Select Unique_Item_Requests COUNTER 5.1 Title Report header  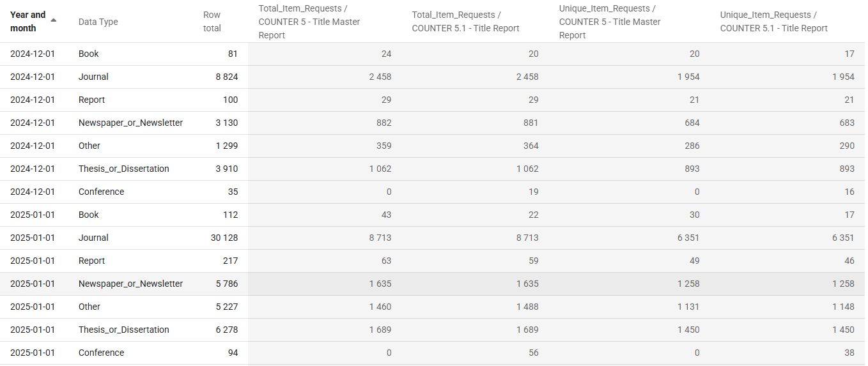pos(774,22)
